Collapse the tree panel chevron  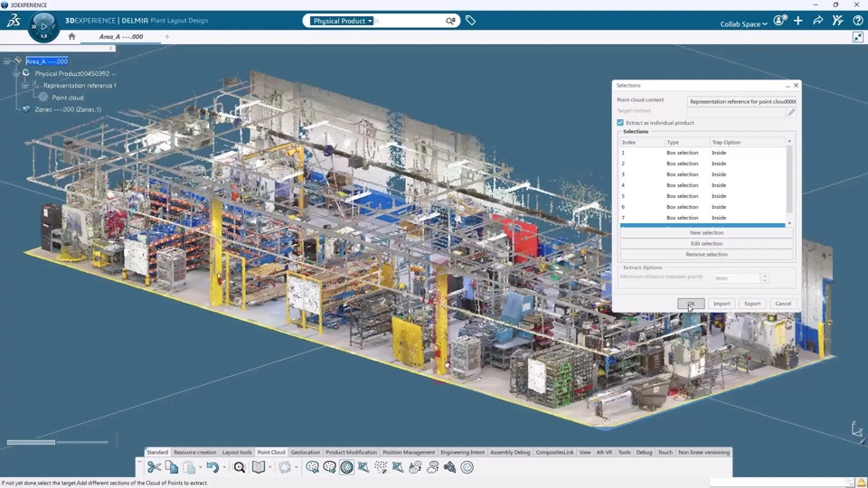point(110,48)
